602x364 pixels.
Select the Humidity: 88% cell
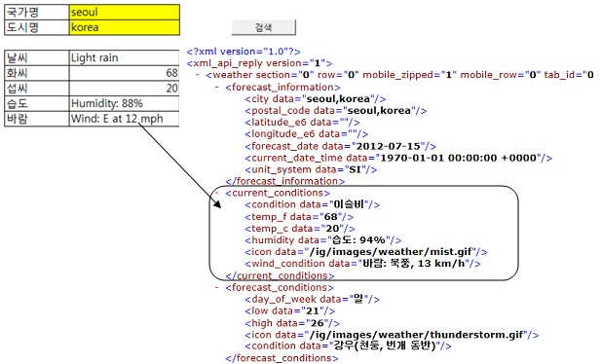tap(124, 103)
